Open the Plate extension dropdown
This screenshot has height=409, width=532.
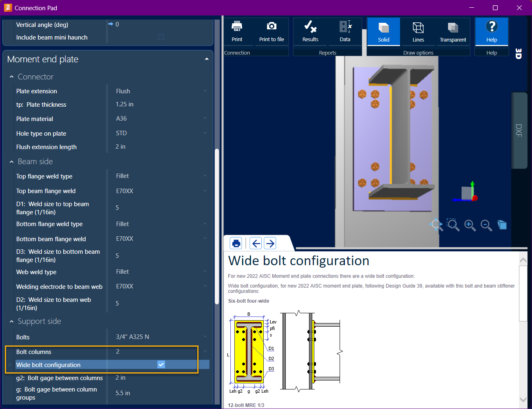[205, 91]
